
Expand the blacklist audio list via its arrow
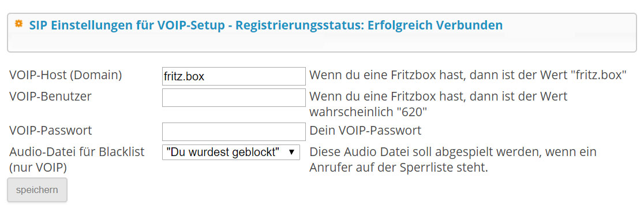291,151
